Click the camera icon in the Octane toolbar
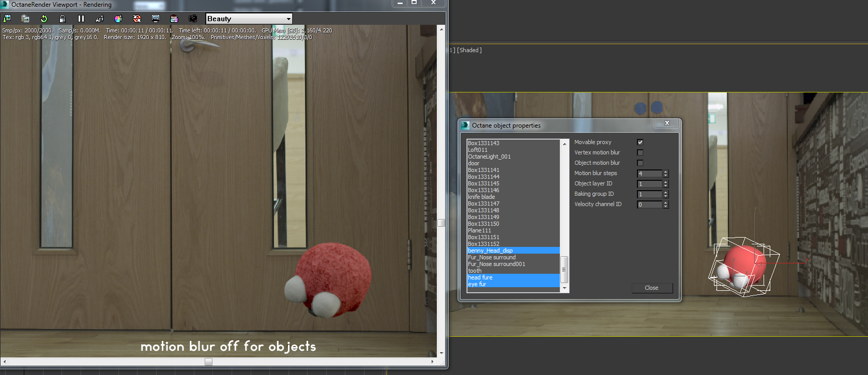This screenshot has height=375, width=868. [193, 19]
